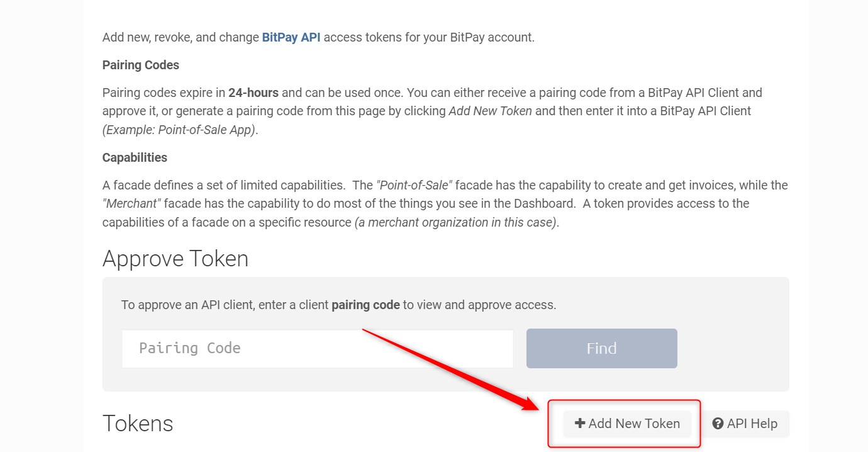Select the Approve Token heading
The image size is (868, 452).
pos(175,259)
